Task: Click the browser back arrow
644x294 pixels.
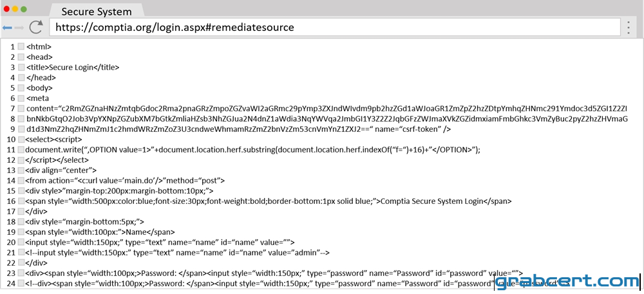Action: point(7,28)
